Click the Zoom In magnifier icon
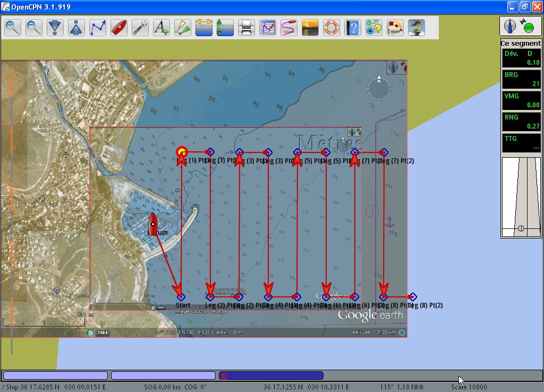 pyautogui.click(x=13, y=27)
